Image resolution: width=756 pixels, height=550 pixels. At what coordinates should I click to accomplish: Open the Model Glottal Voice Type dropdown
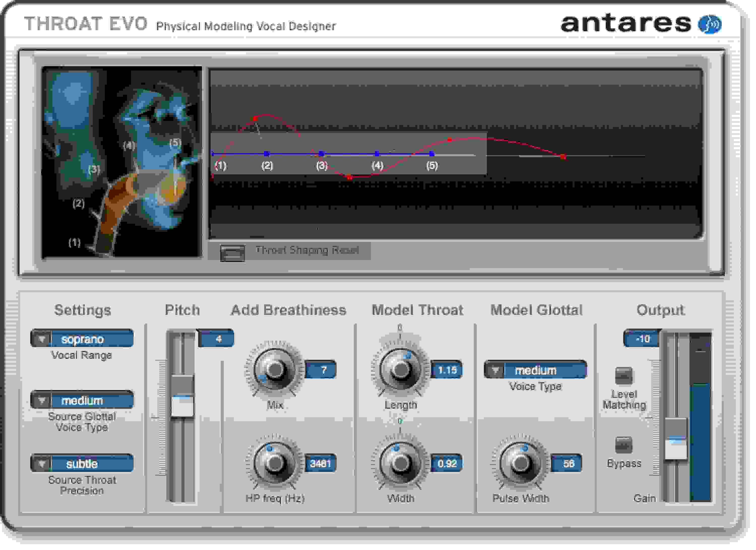click(536, 369)
